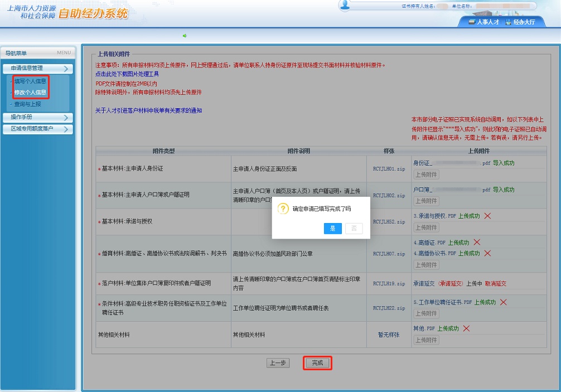Switch to the 人事人才 tab
Viewport: 561px width, 392px height.
tap(483, 22)
